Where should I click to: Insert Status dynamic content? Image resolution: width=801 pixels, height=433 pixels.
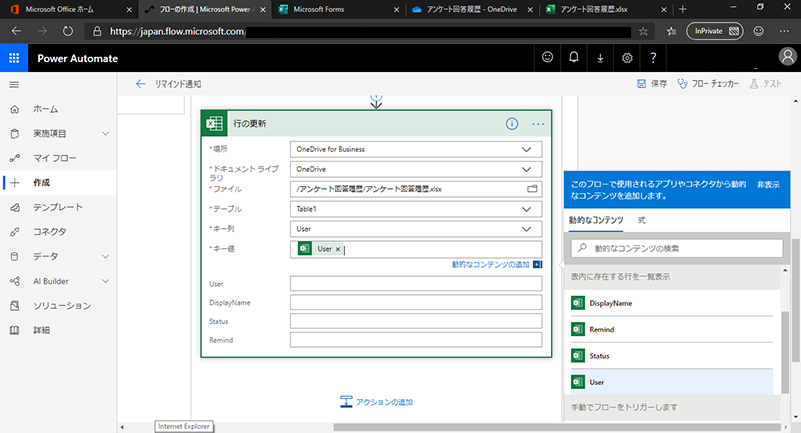[x=672, y=356]
